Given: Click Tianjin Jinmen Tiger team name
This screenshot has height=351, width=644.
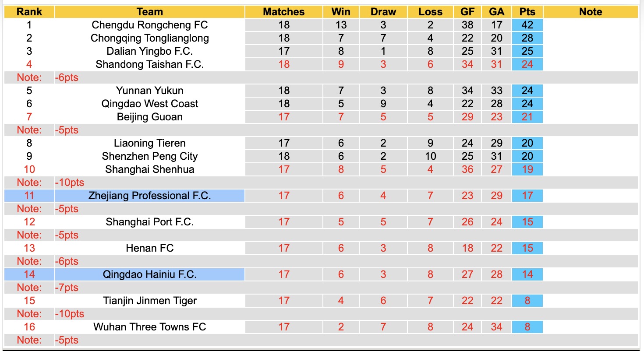Looking at the screenshot, I should click(x=150, y=301).
